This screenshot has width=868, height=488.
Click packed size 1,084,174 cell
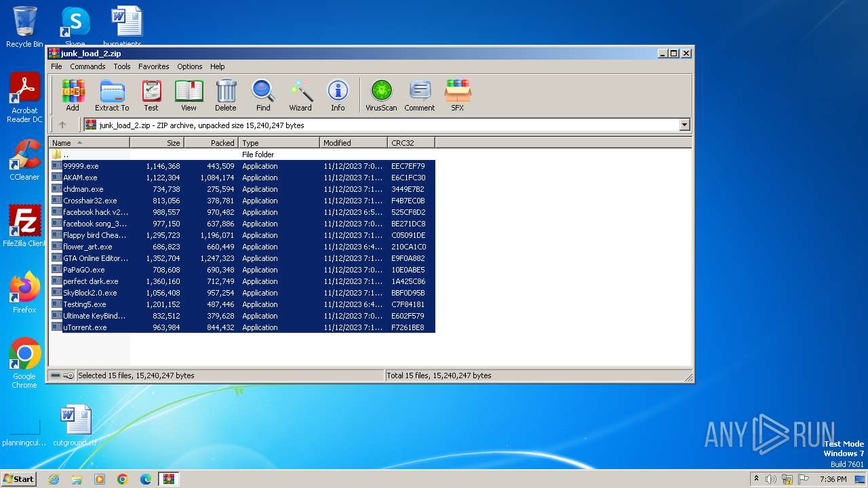217,178
